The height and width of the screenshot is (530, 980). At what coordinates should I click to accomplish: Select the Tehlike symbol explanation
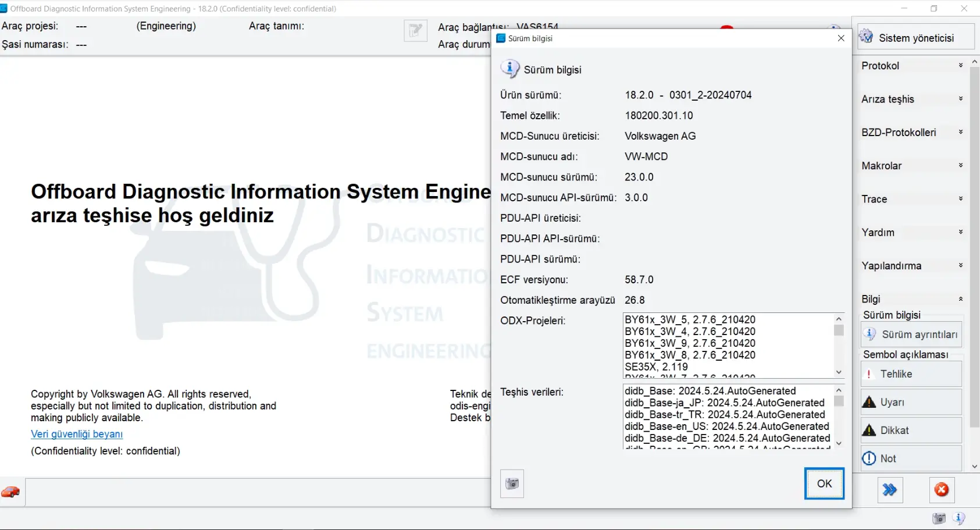(911, 374)
